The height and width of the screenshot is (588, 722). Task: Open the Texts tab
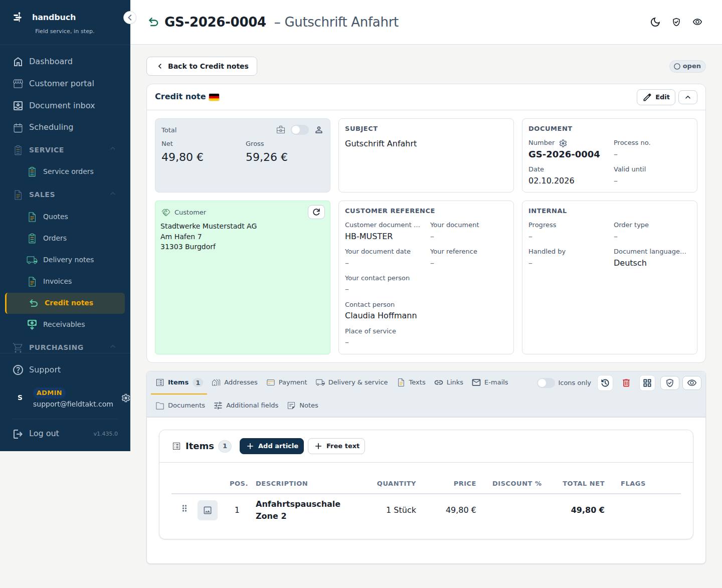(x=411, y=382)
